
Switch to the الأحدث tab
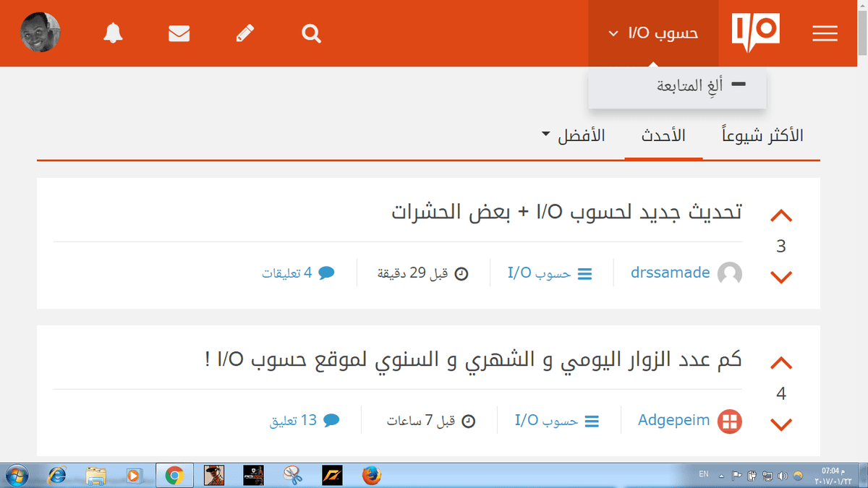coord(664,135)
